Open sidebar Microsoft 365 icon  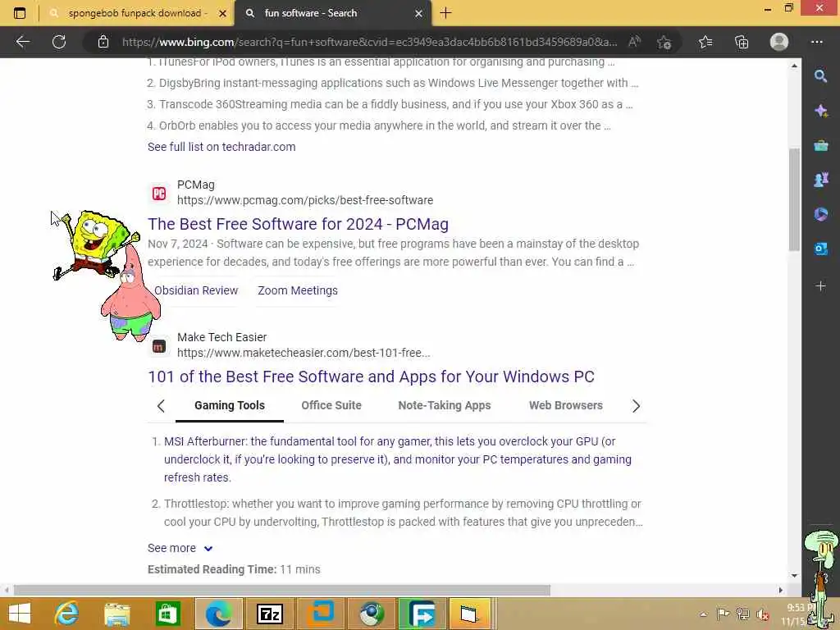point(820,214)
